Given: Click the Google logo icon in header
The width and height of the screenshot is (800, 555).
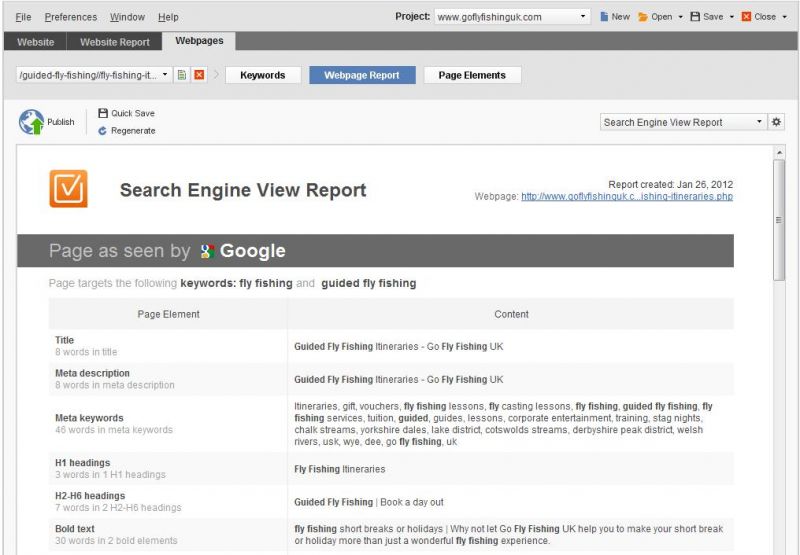Looking at the screenshot, I should 207,251.
